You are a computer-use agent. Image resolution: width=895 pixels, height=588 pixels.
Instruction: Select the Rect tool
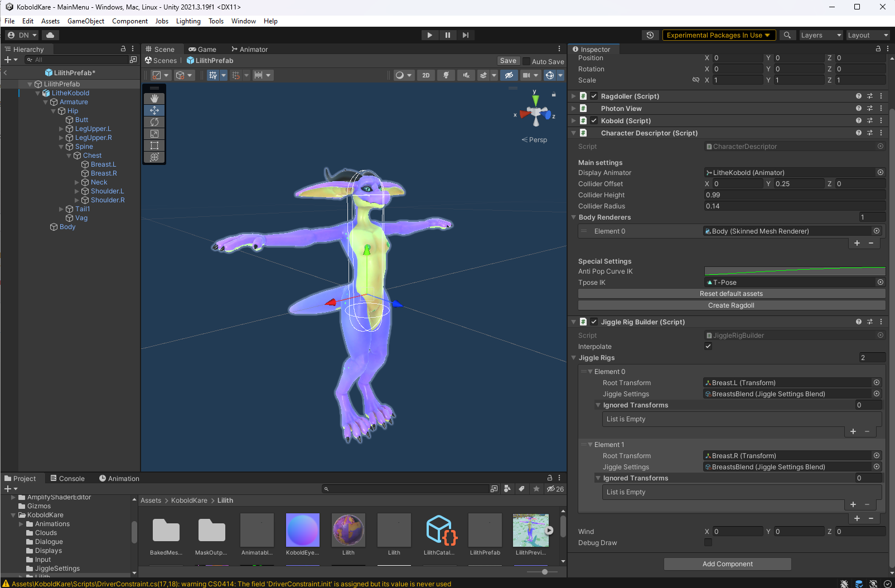(x=154, y=145)
